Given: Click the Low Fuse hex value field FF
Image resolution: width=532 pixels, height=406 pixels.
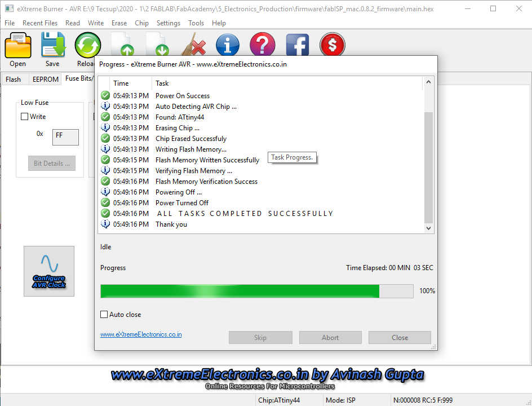Looking at the screenshot, I should tap(65, 137).
